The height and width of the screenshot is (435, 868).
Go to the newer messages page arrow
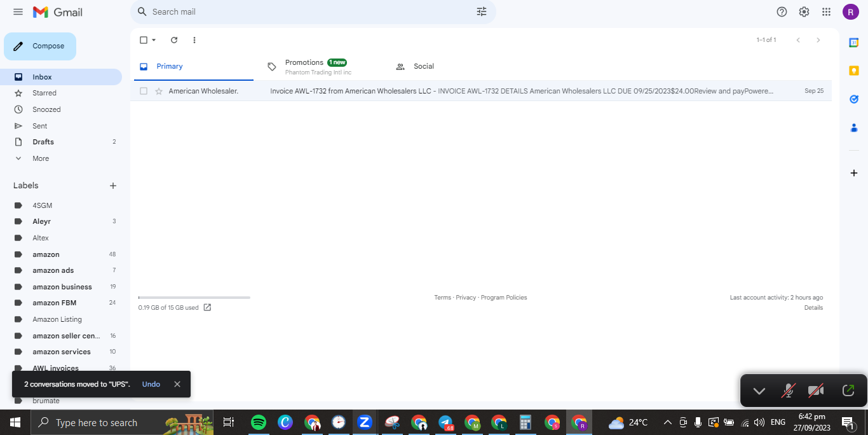click(798, 40)
